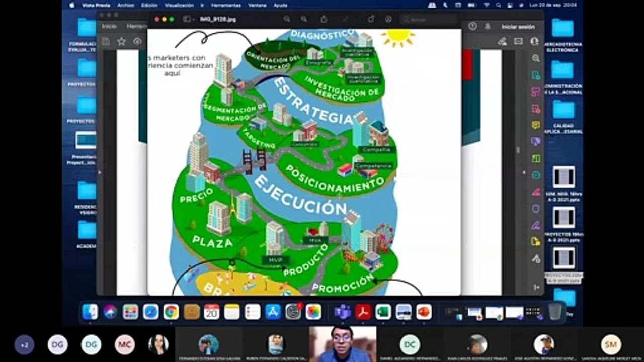Click the Wi-Fi icon in the menu bar
Image resolution: width=644 pixels, height=362 pixels.
(x=487, y=5)
